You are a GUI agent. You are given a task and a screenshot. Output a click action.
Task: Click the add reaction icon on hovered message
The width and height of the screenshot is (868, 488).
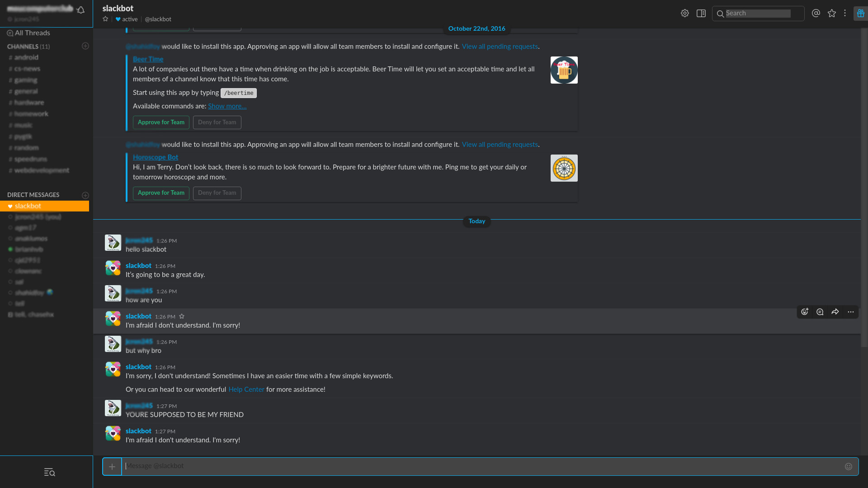coord(805,312)
